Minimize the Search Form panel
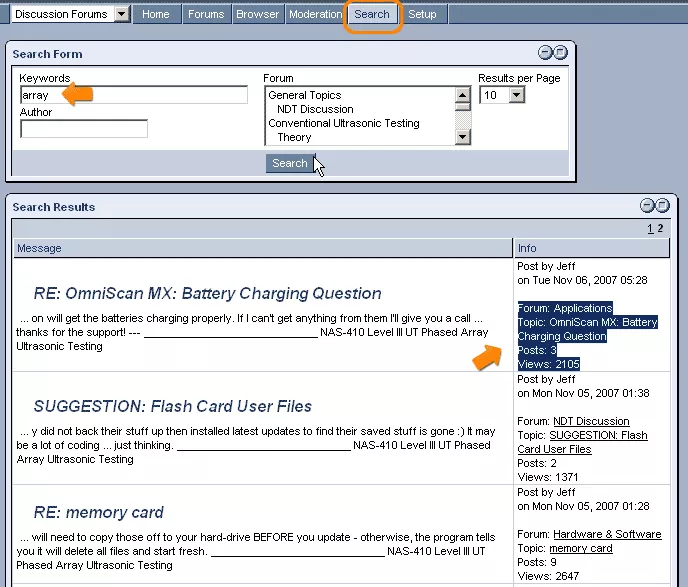 click(x=545, y=53)
